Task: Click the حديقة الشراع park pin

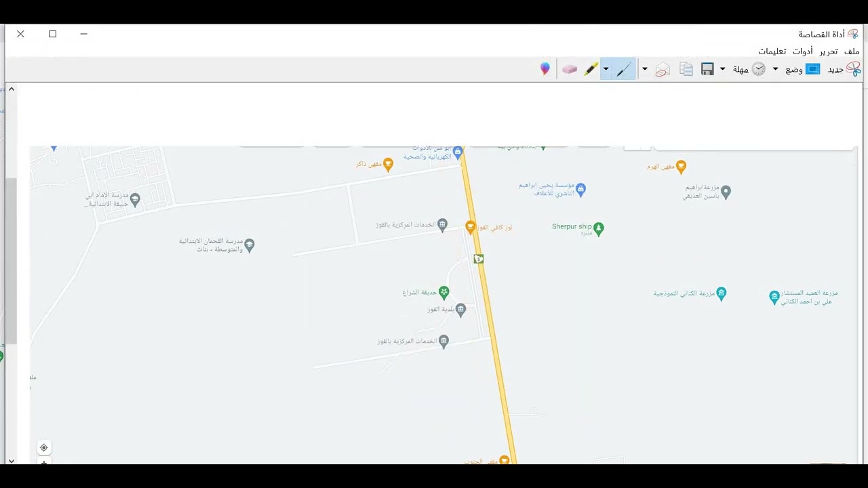Action: point(443,292)
